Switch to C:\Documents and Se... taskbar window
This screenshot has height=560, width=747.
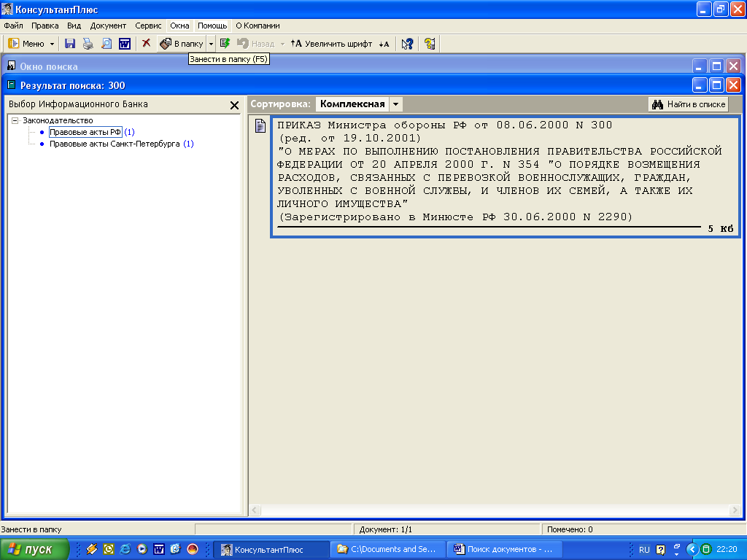tap(387, 550)
